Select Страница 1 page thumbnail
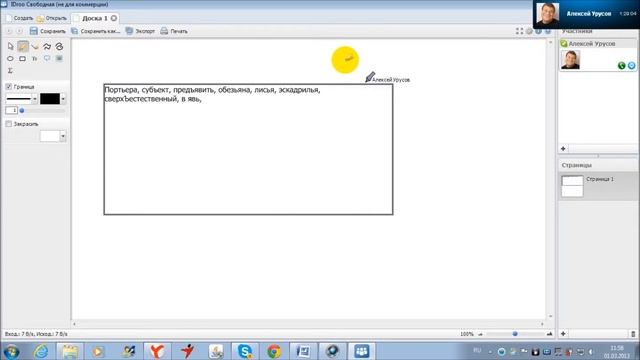 click(572, 186)
